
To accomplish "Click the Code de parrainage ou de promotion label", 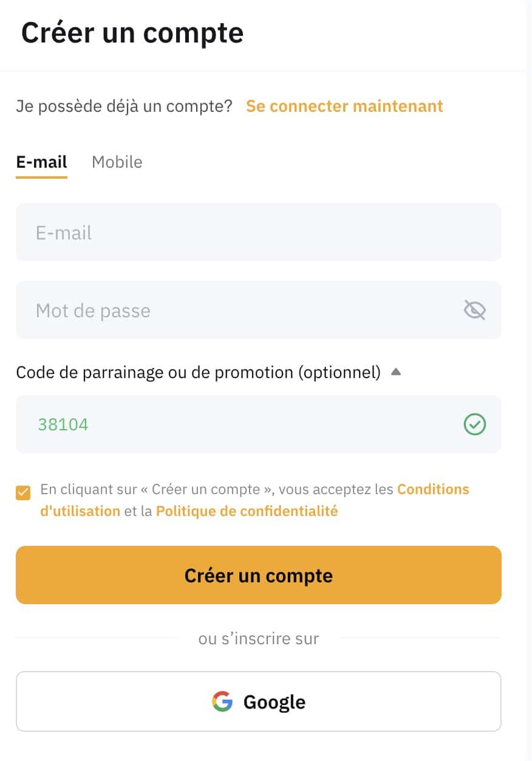I will (x=198, y=372).
